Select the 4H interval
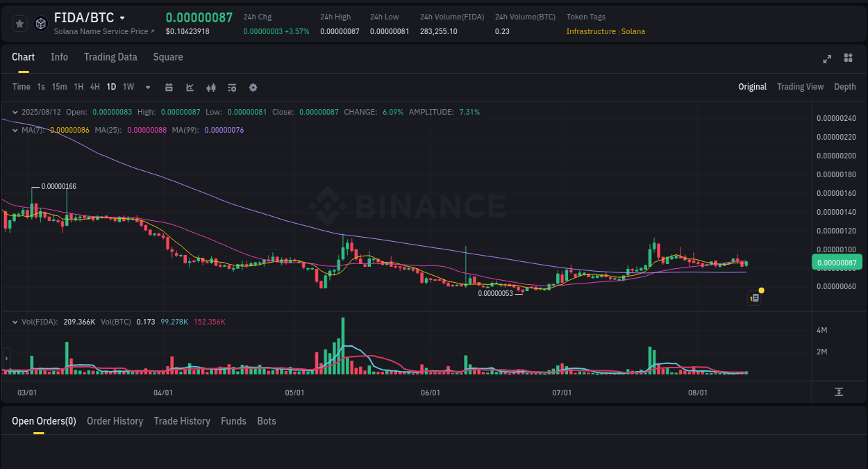Screen dimensions: 868x469 (x=95, y=87)
